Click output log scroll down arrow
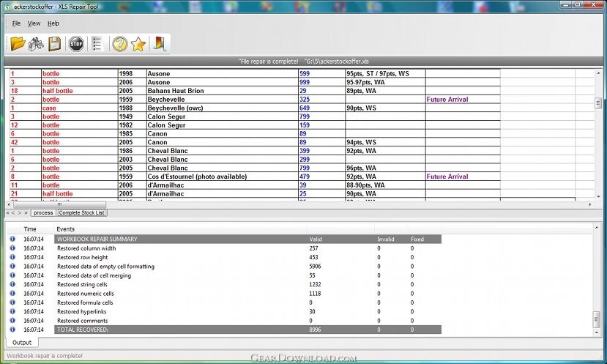 tap(597, 333)
